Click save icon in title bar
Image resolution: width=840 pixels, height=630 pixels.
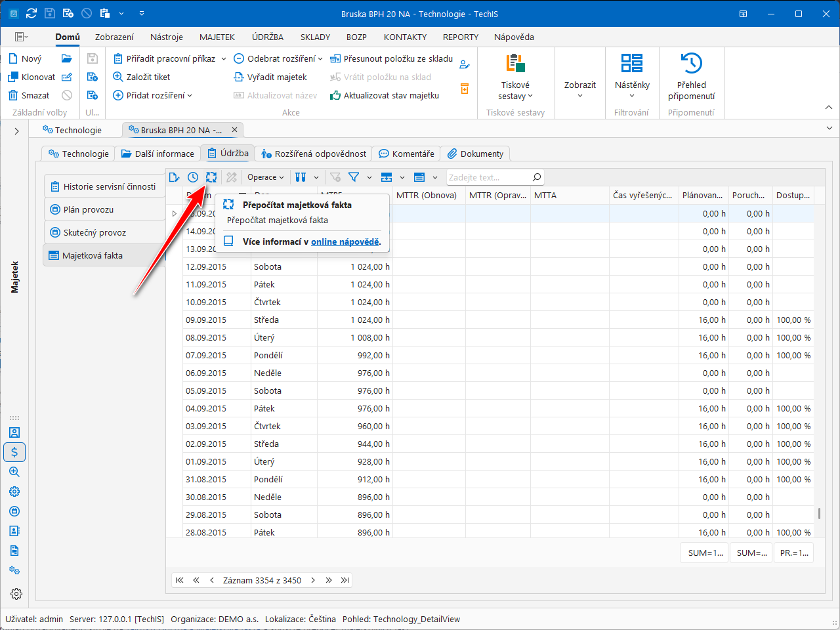(50, 13)
